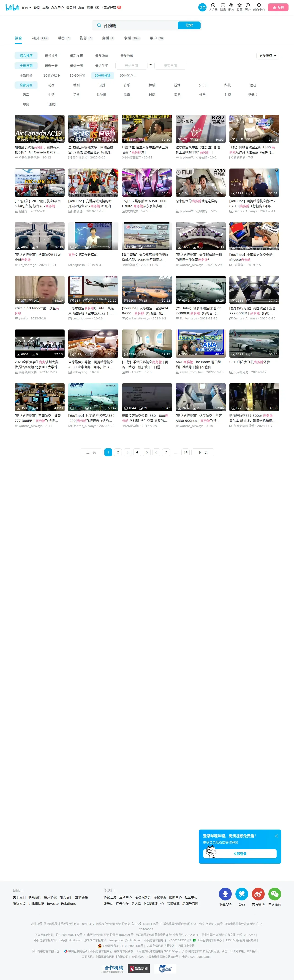294x980 pixels.
Task: Click the pink 投稿 upload button
Action: pos(278,7)
